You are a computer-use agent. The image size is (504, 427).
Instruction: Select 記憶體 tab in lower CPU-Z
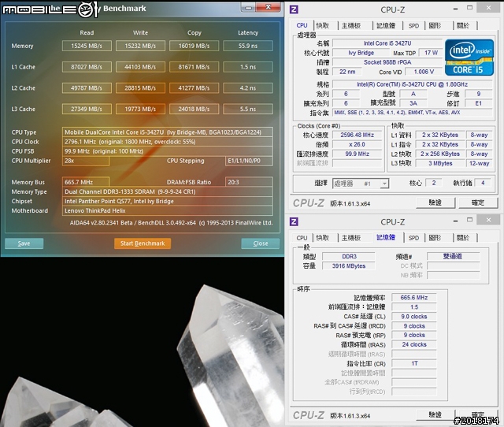pos(386,237)
